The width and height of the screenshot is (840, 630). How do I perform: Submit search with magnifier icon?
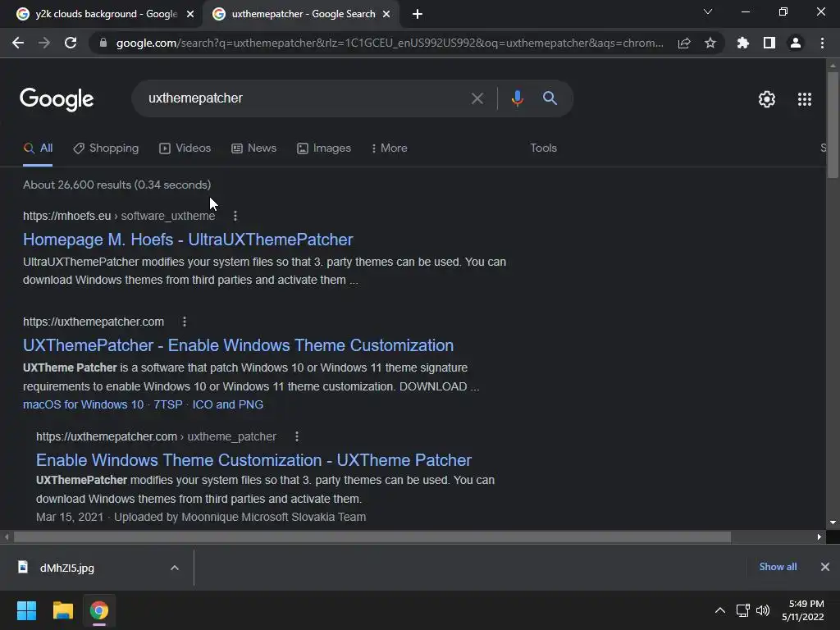pos(550,98)
